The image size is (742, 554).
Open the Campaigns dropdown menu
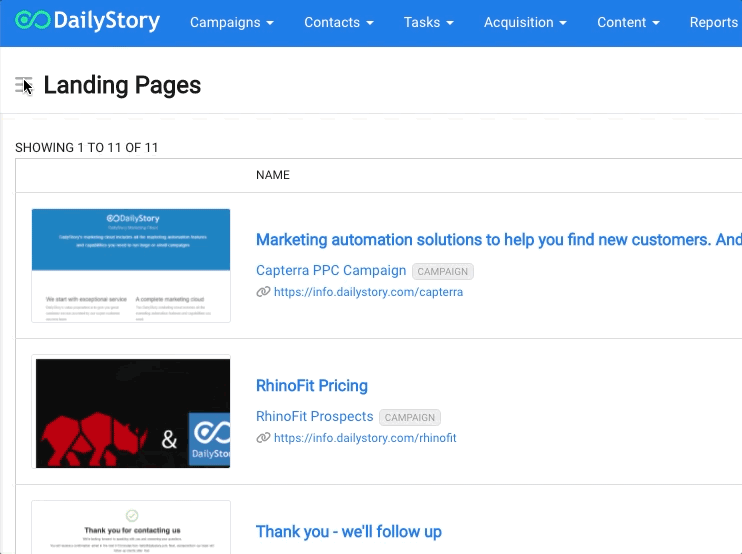coord(232,22)
